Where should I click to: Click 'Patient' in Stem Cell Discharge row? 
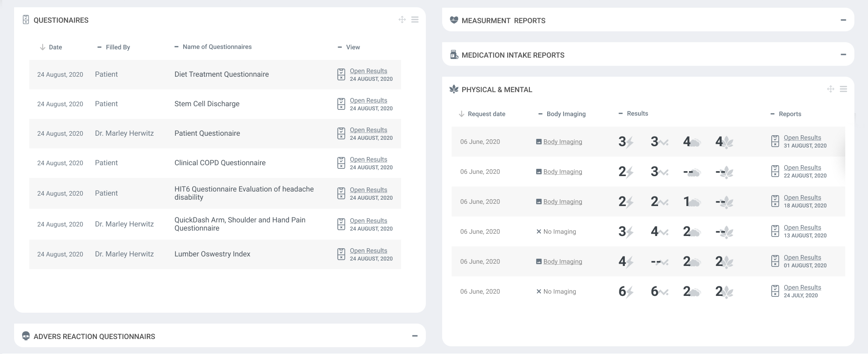(x=106, y=104)
